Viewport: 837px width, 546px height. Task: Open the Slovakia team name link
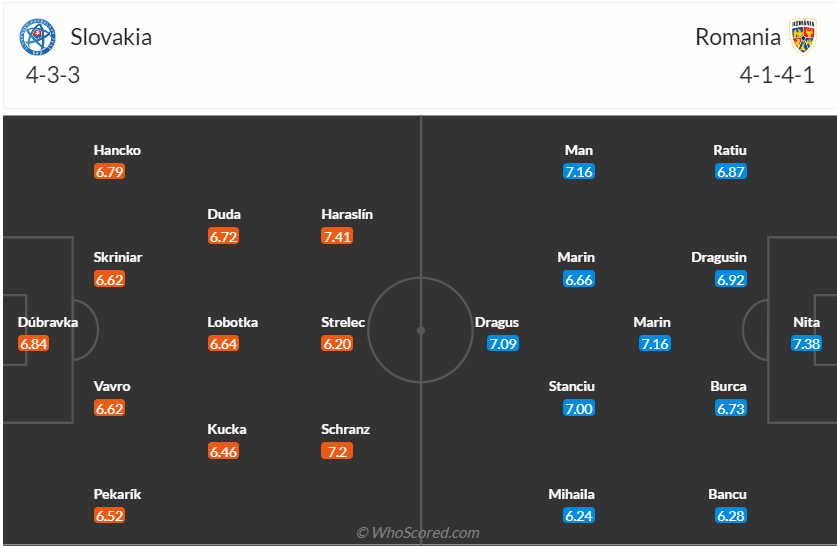(x=111, y=37)
